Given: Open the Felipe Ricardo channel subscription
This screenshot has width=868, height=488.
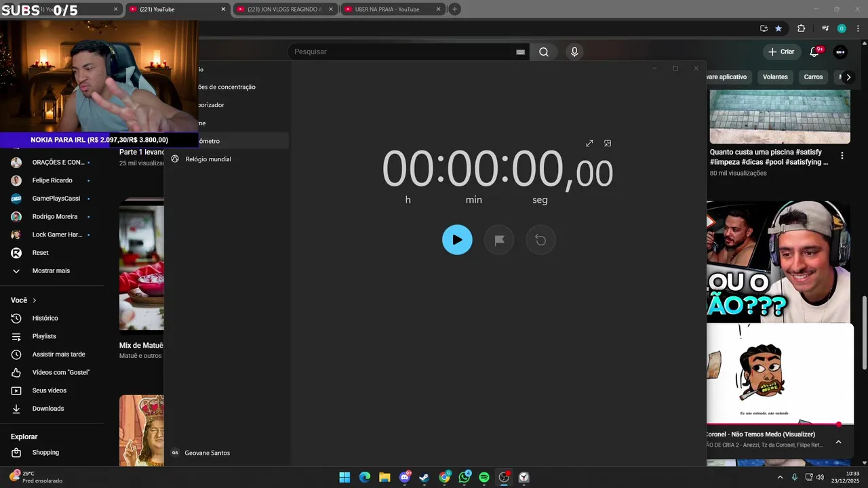Looking at the screenshot, I should pos(53,181).
